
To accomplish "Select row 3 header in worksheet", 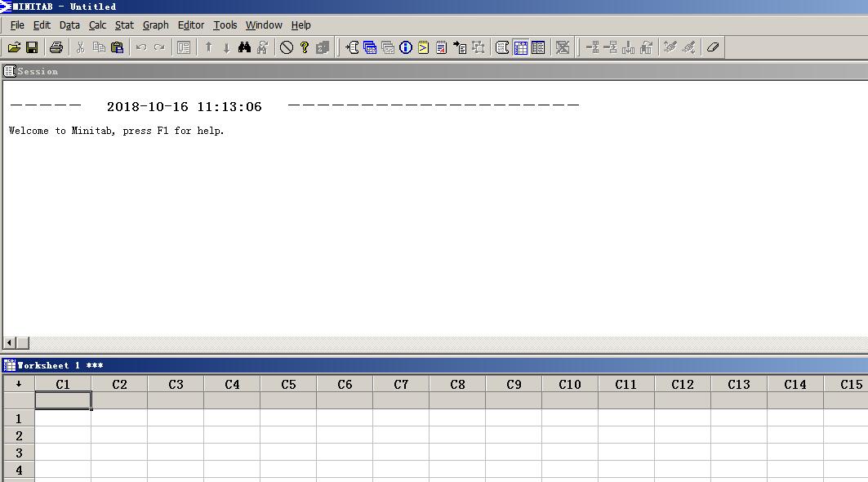I will click(x=19, y=453).
